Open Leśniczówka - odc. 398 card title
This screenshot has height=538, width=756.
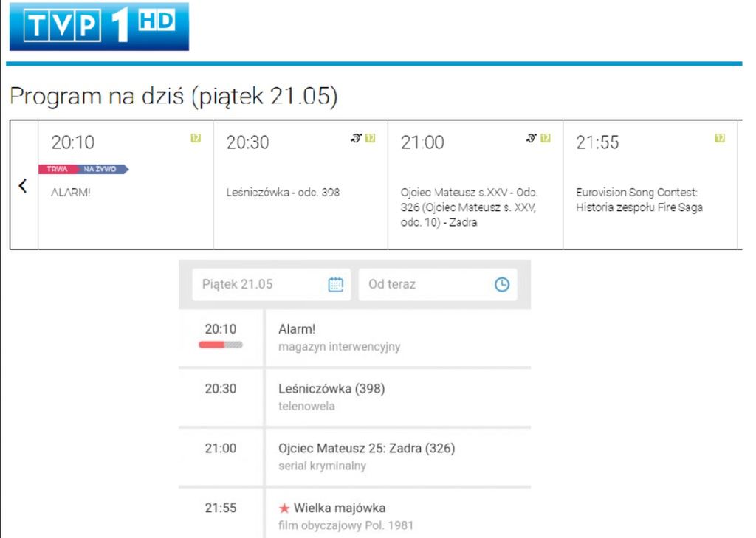[x=283, y=193]
